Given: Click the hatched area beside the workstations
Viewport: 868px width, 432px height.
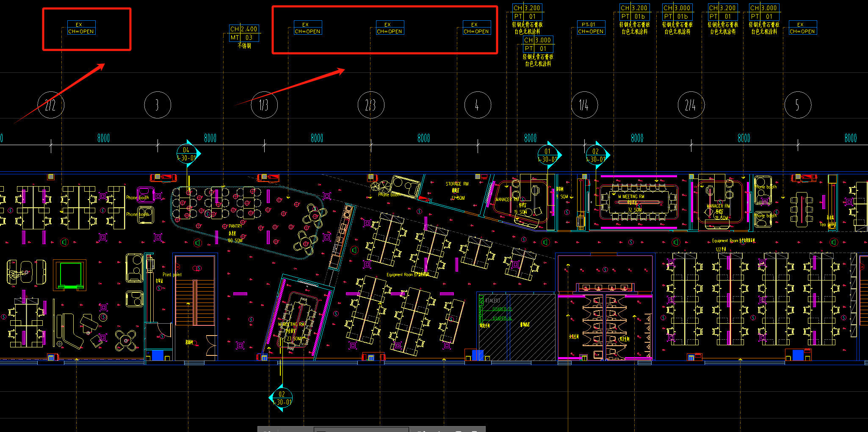Looking at the screenshot, I should pos(531,326).
